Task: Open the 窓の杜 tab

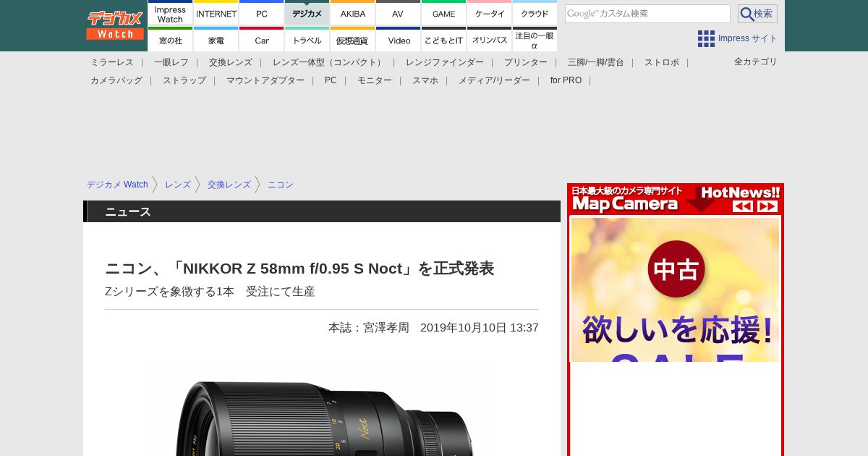Action: 170,40
